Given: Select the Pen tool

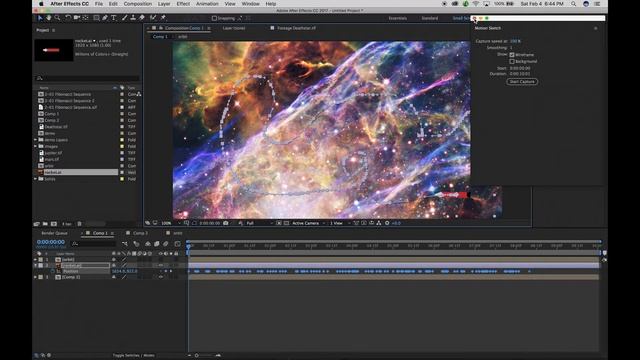Looking at the screenshot, I should point(105,18).
